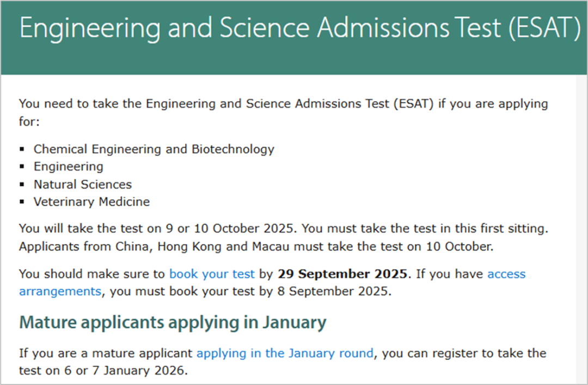This screenshot has height=385, width=588.
Task: Click the bullet marker beside Veterinary Medicine
Action: click(22, 202)
